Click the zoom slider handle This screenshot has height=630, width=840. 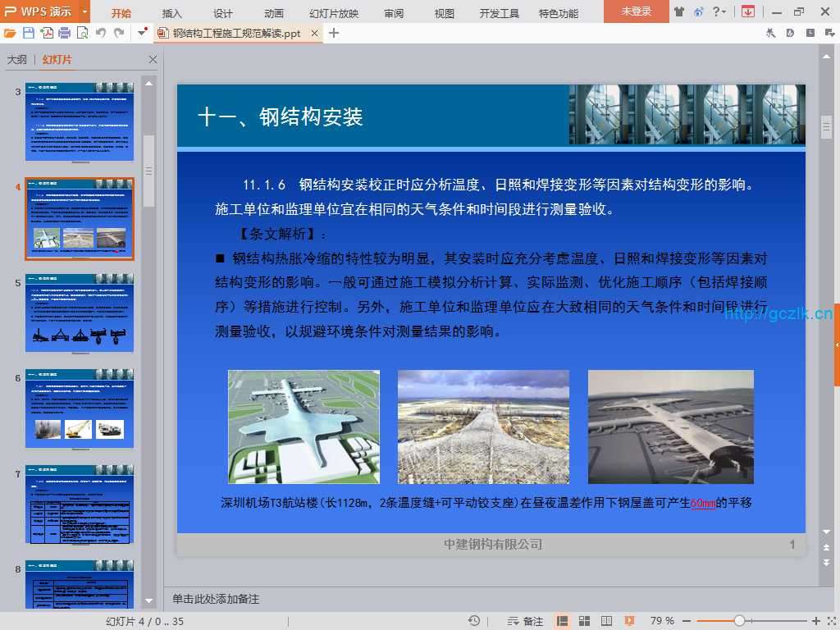pyautogui.click(x=739, y=621)
